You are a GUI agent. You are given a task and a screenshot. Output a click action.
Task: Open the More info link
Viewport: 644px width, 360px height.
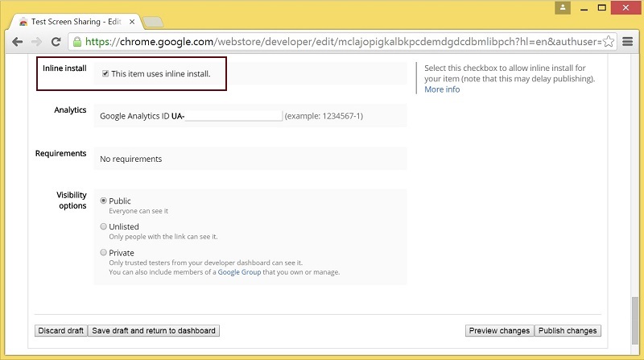point(442,89)
